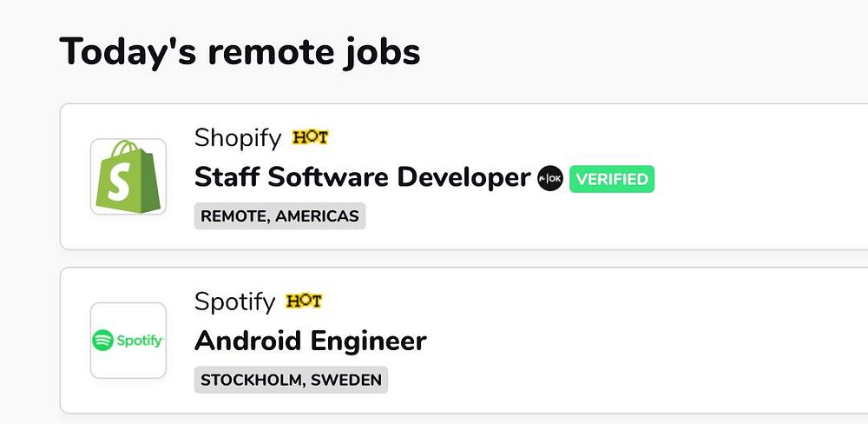Viewport: 868px width, 424px height.
Task: Open the Staff Software Developer job title
Action: [362, 177]
